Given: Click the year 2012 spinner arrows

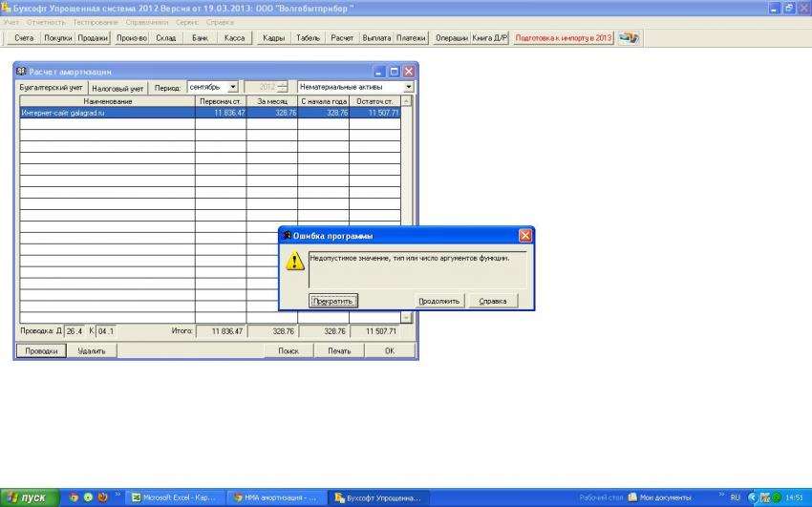Looking at the screenshot, I should pos(282,88).
